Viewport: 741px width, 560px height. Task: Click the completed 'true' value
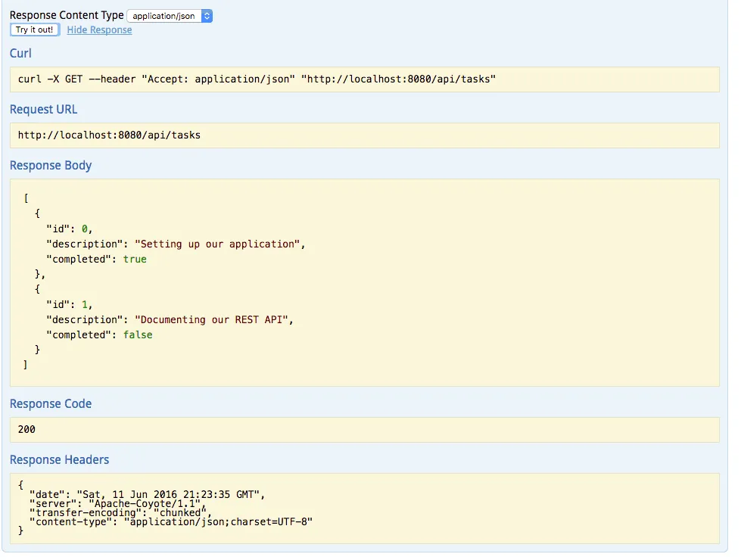[x=135, y=259]
